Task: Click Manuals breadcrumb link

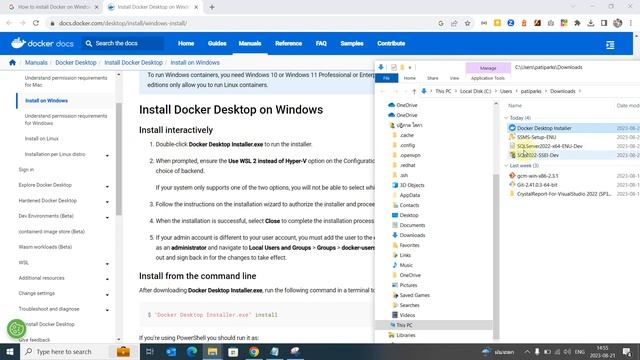Action: (36, 62)
